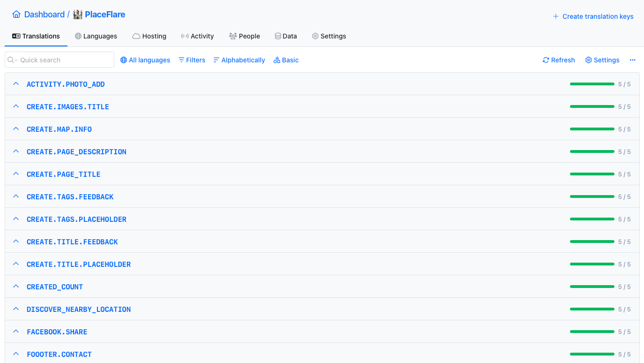The width and height of the screenshot is (644, 363).
Task: Toggle the CREATE.TITLE.PLACEHOLDER chevron
Action: [16, 264]
